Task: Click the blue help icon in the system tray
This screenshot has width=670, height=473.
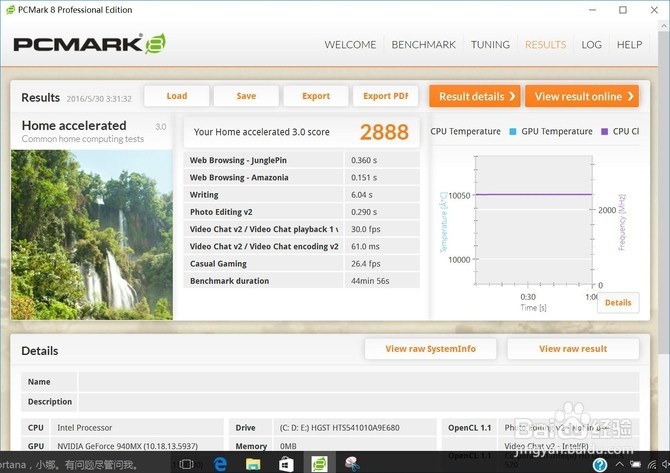Action: (600, 464)
